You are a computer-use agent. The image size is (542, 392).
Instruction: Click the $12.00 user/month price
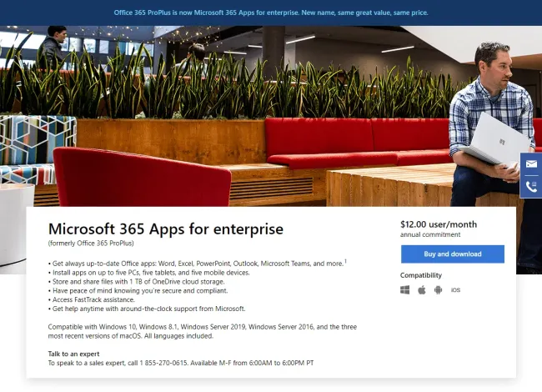click(x=439, y=224)
